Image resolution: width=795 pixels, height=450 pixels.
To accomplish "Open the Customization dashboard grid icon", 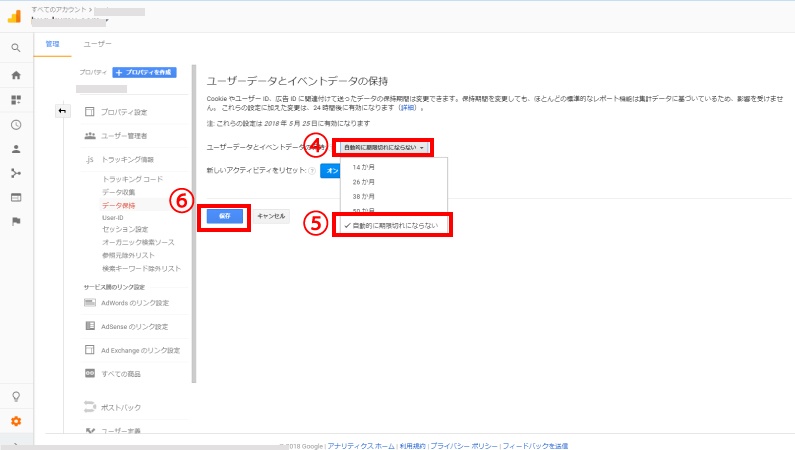I will [x=15, y=100].
